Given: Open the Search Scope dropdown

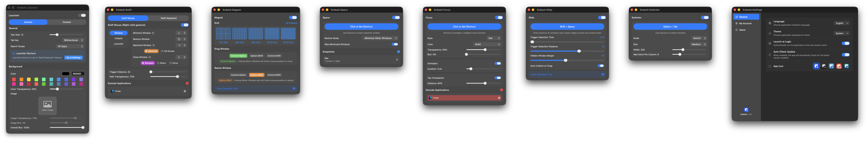Looking at the screenshot, I should click(x=70, y=46).
